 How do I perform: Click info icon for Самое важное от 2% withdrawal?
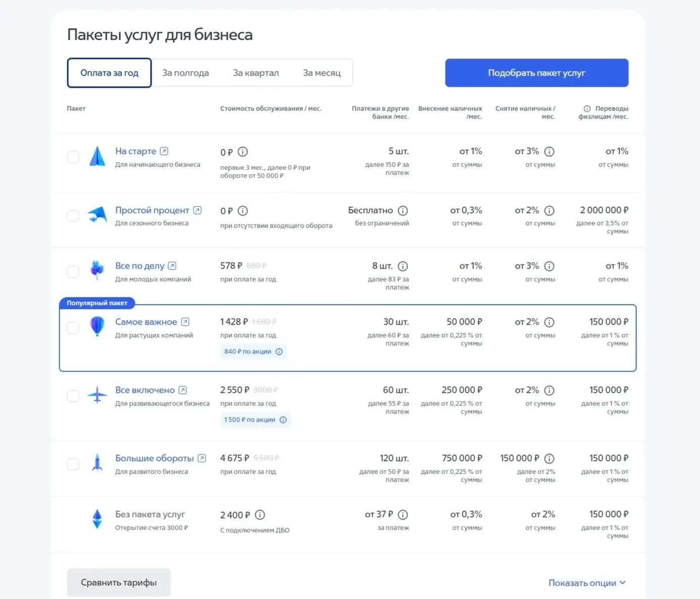point(549,322)
